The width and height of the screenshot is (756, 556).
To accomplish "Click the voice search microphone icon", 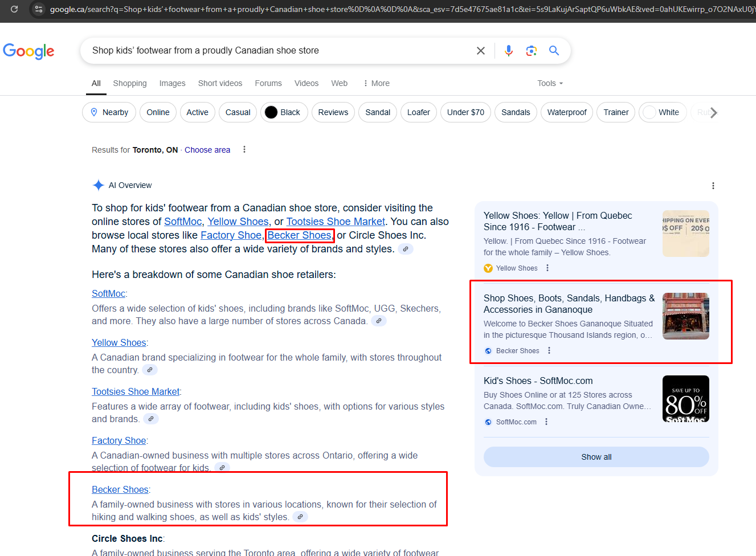I will (x=509, y=51).
